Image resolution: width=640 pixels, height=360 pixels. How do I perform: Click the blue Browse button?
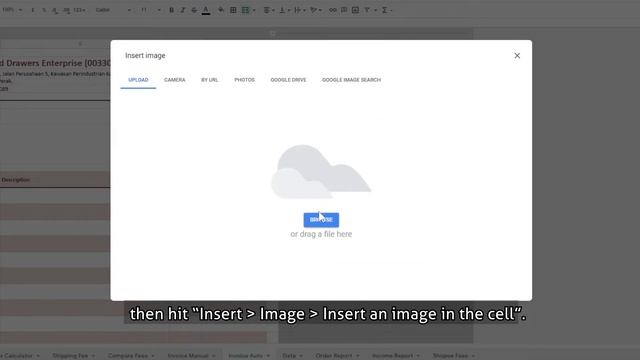coord(321,220)
